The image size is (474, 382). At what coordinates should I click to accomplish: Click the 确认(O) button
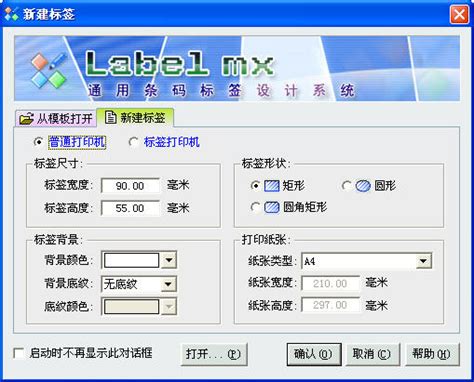[314, 354]
